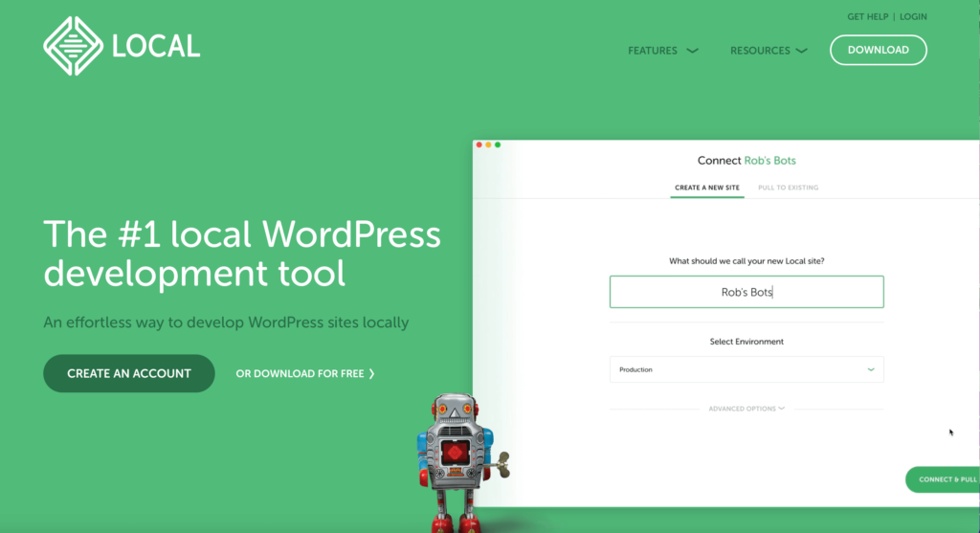The width and height of the screenshot is (980, 533).
Task: Click the Create an Account button
Action: (x=129, y=373)
